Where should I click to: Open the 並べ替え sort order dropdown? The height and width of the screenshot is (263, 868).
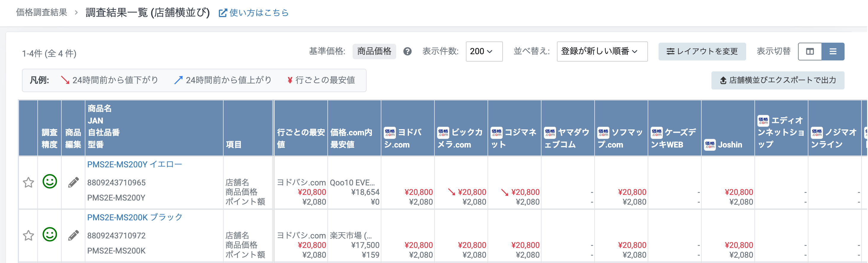[602, 52]
